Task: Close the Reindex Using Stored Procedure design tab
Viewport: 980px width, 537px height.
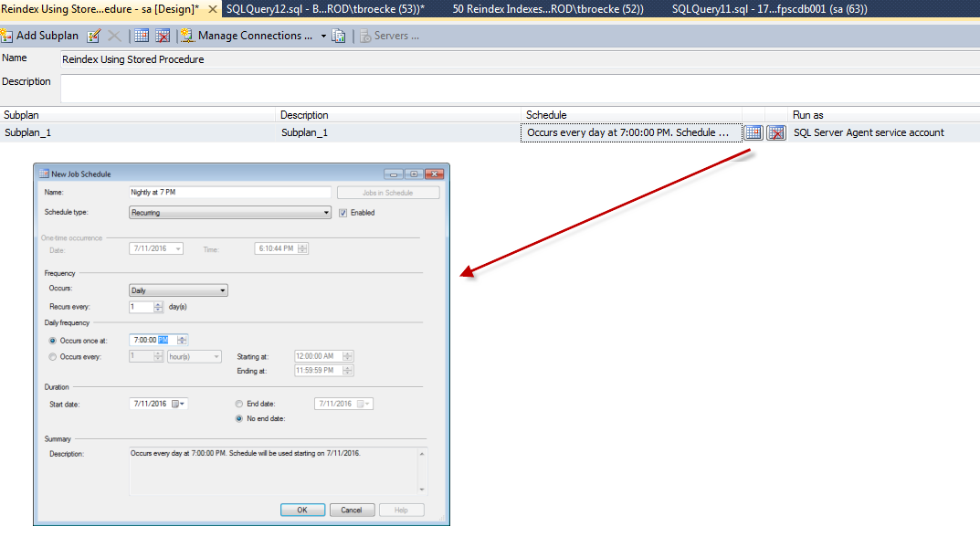Action: coord(212,8)
